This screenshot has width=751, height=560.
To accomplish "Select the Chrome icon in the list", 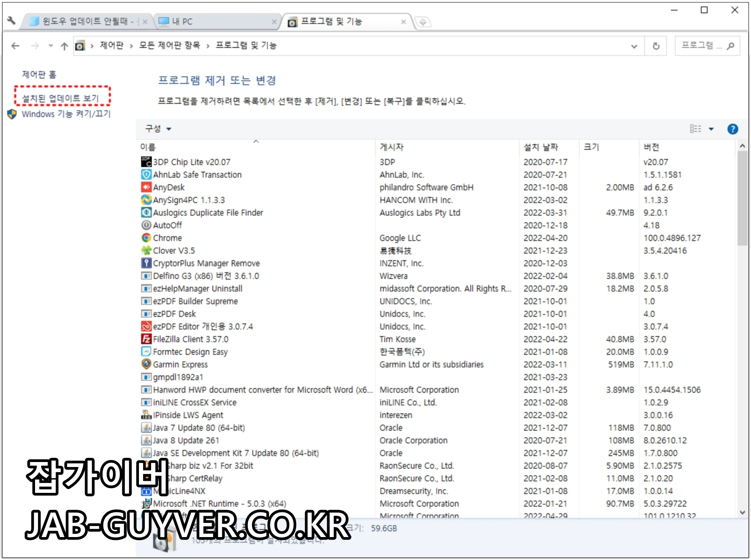I will click(146, 238).
